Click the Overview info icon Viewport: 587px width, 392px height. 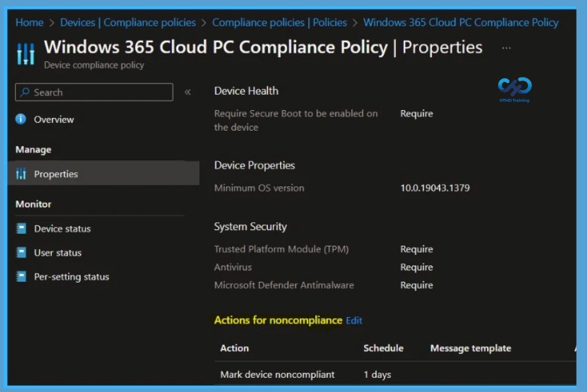[x=21, y=119]
